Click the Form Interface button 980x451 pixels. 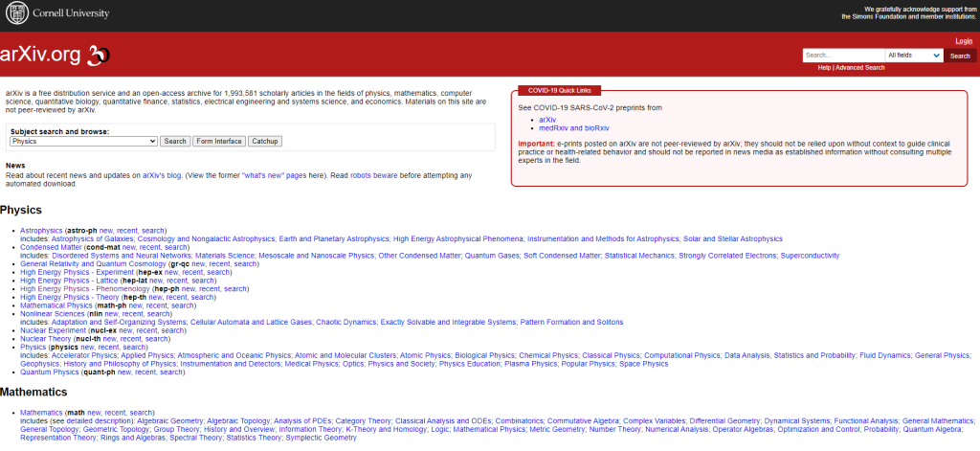pos(219,142)
